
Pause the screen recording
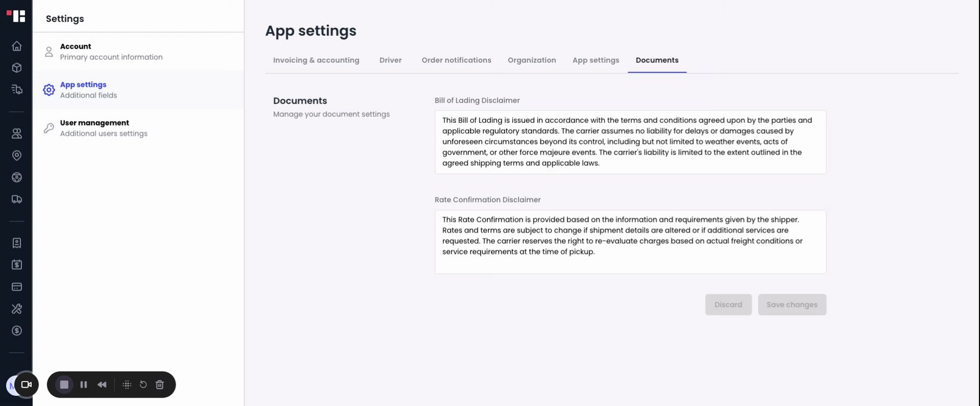coord(84,385)
